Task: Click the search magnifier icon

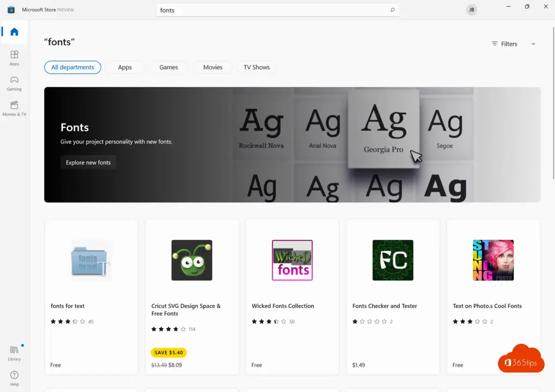Action: (392, 10)
